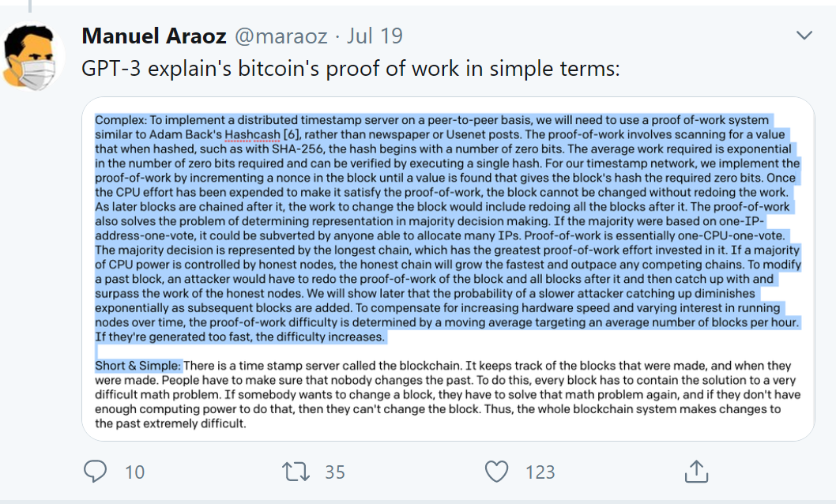Click the "Complex:" label in the image
The width and height of the screenshot is (836, 504).
click(120, 120)
